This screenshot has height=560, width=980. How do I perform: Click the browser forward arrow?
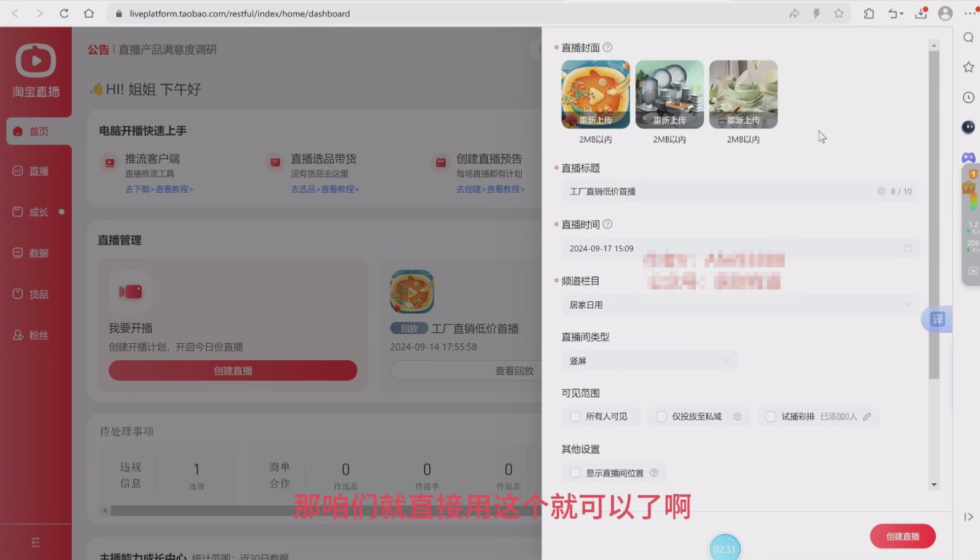click(39, 13)
